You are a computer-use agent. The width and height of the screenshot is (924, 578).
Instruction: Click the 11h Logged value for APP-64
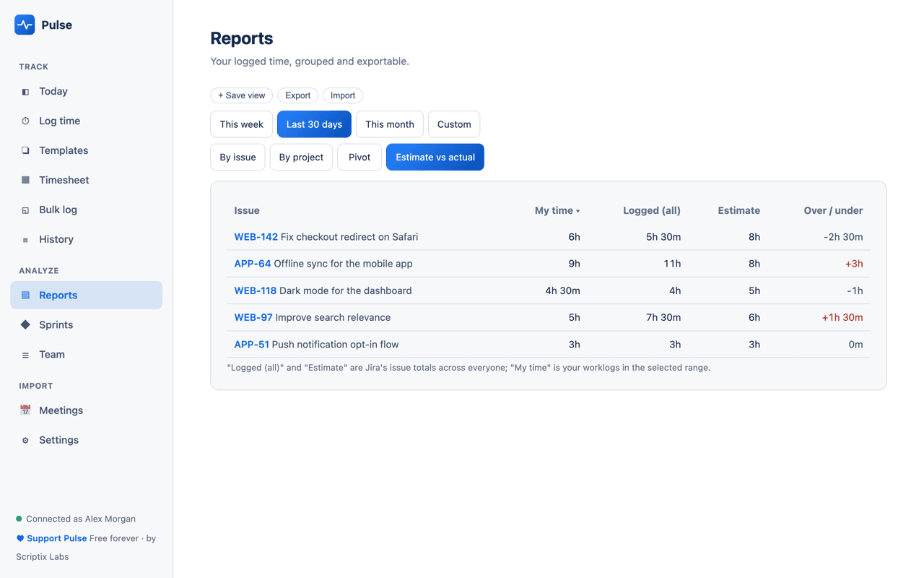point(672,264)
